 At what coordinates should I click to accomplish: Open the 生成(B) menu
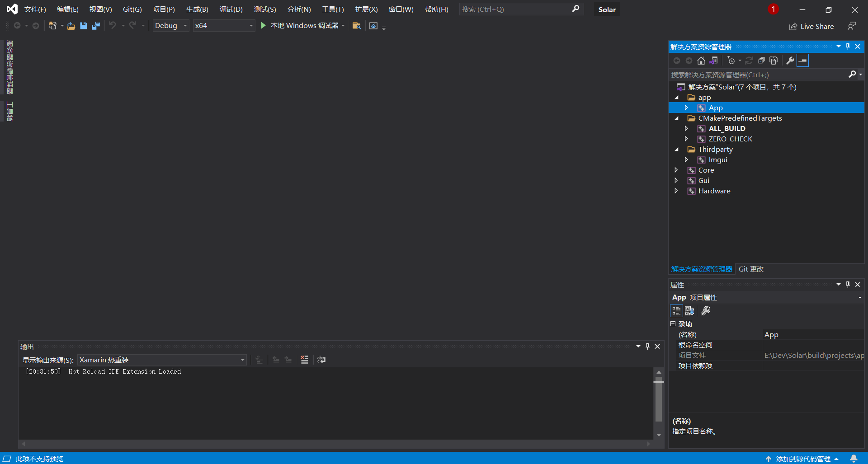coord(198,9)
